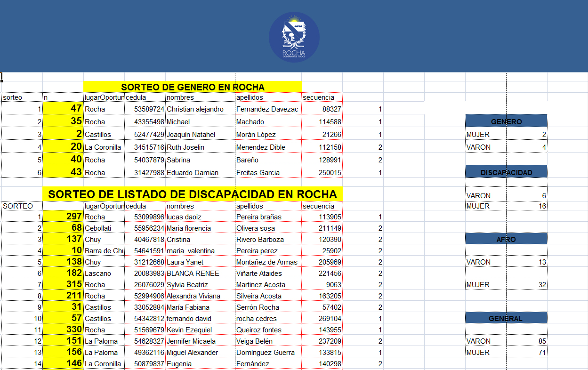The width and height of the screenshot is (588, 370).
Task: Click the name 'Kevin Ezequiel'
Action: click(x=189, y=330)
